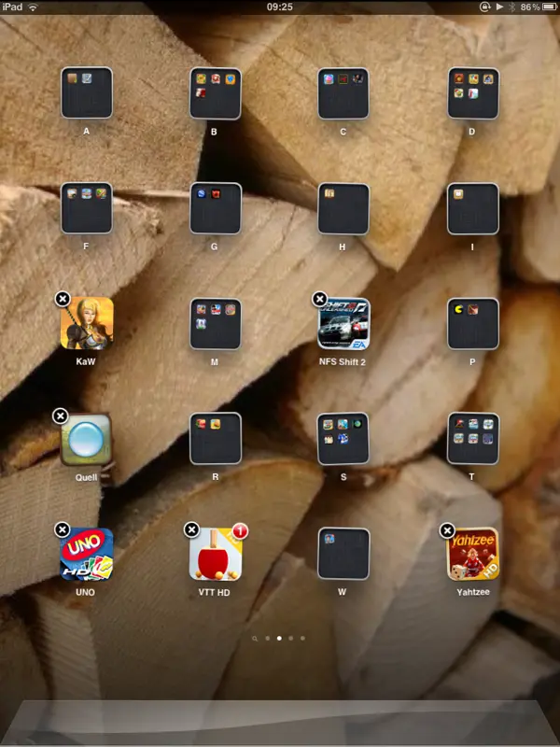This screenshot has width=560, height=747.
Task: Open VTT HD table tennis app
Action: tap(216, 555)
